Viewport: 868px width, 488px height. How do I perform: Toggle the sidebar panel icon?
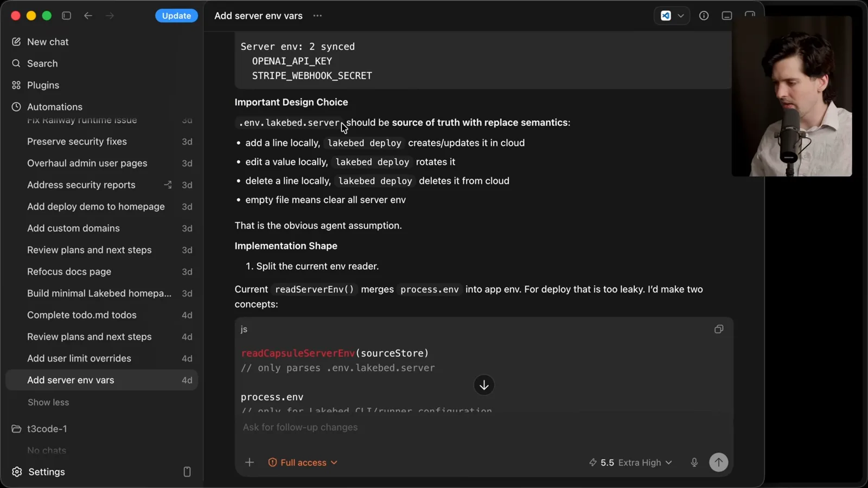tap(66, 16)
